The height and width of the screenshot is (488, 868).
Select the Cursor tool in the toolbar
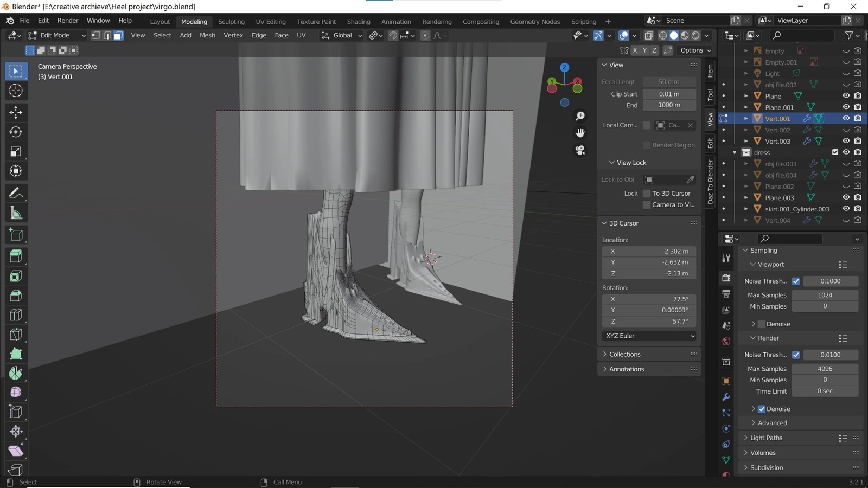16,91
